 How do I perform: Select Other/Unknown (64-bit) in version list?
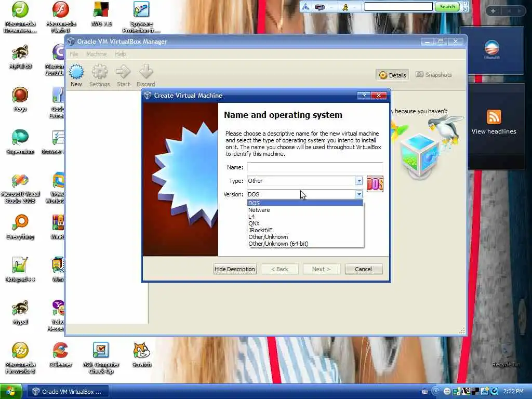pos(305,244)
